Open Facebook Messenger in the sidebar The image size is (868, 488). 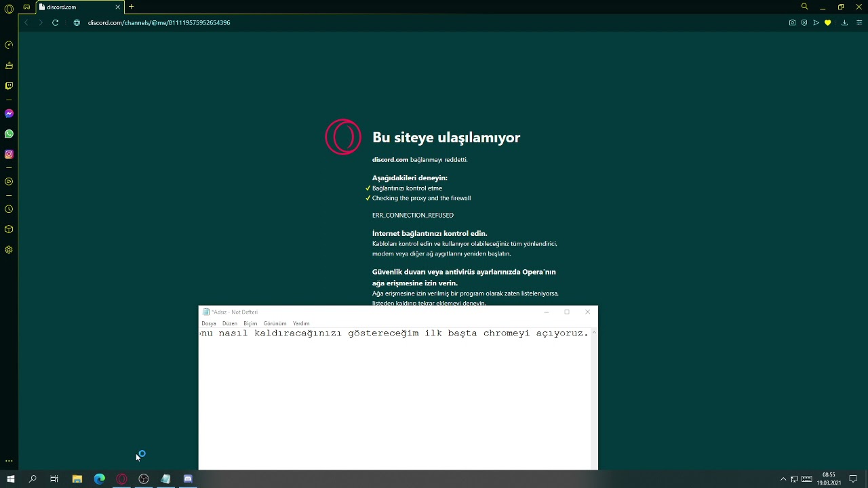pyautogui.click(x=9, y=113)
